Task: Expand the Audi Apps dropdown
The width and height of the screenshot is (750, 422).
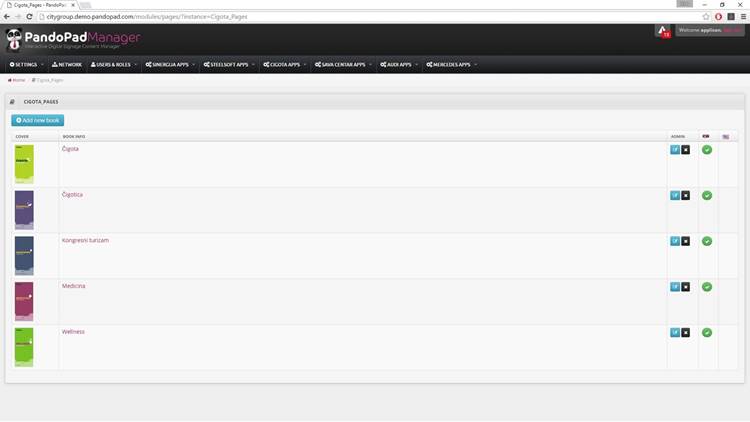Action: click(399, 65)
